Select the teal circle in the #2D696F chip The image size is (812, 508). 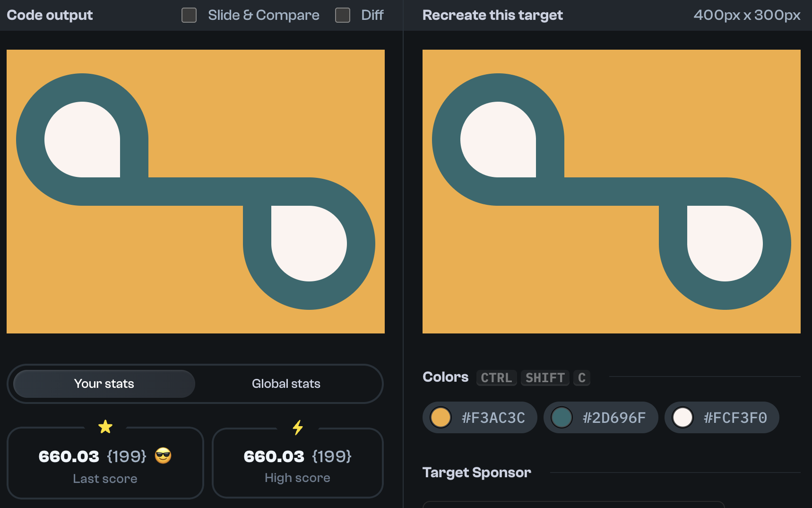pos(562,418)
